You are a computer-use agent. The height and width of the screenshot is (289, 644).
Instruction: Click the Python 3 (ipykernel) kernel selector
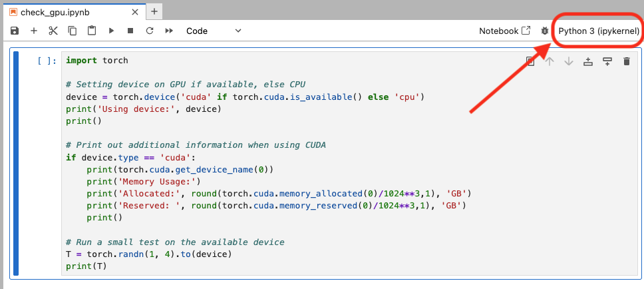pyautogui.click(x=599, y=31)
